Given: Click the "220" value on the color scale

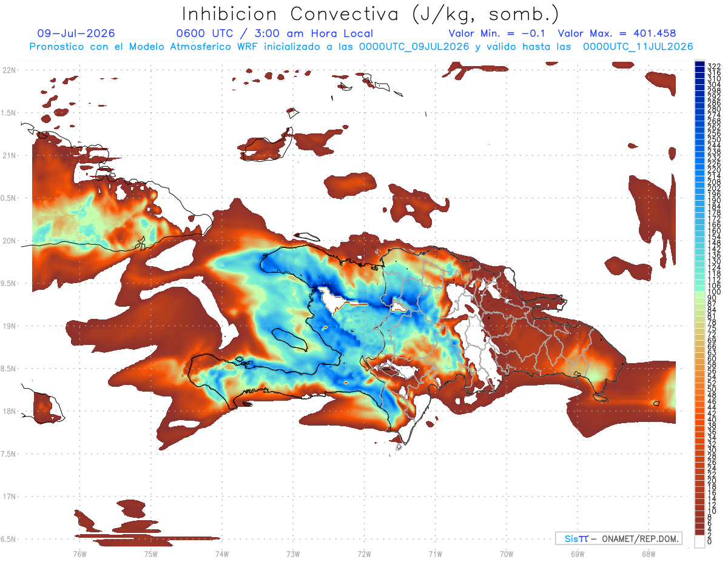Looking at the screenshot, I should point(714,170).
